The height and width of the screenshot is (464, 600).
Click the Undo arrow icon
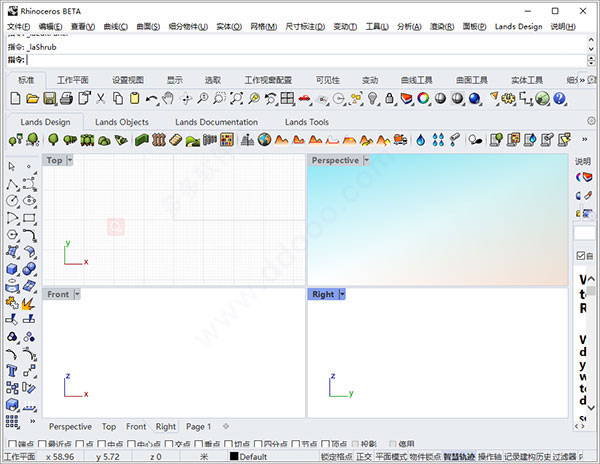152,99
